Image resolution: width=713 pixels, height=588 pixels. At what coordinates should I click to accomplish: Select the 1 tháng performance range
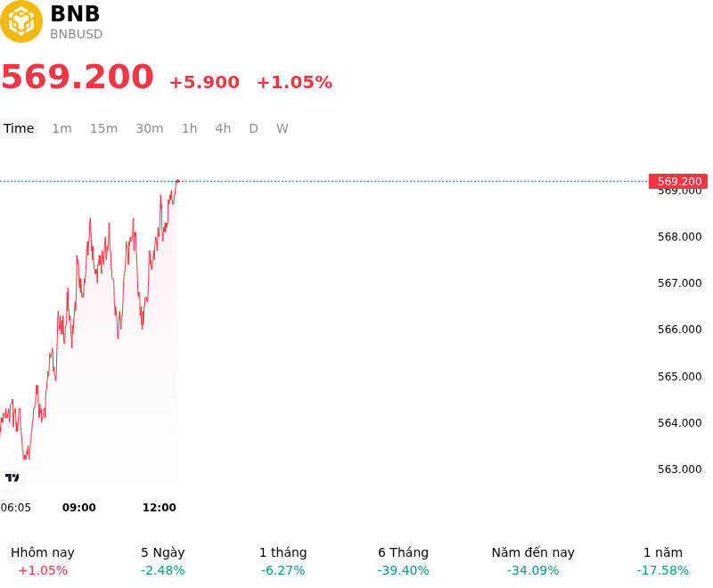pyautogui.click(x=283, y=561)
